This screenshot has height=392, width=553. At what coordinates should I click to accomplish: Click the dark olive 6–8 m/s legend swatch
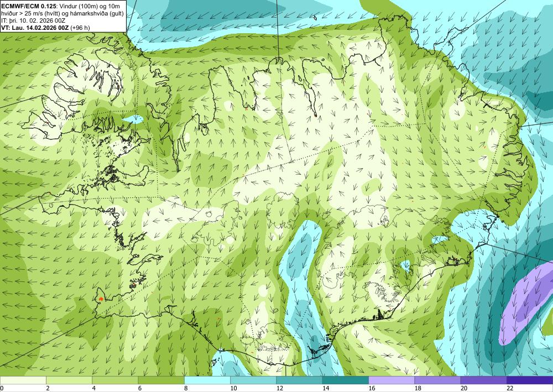click(161, 380)
